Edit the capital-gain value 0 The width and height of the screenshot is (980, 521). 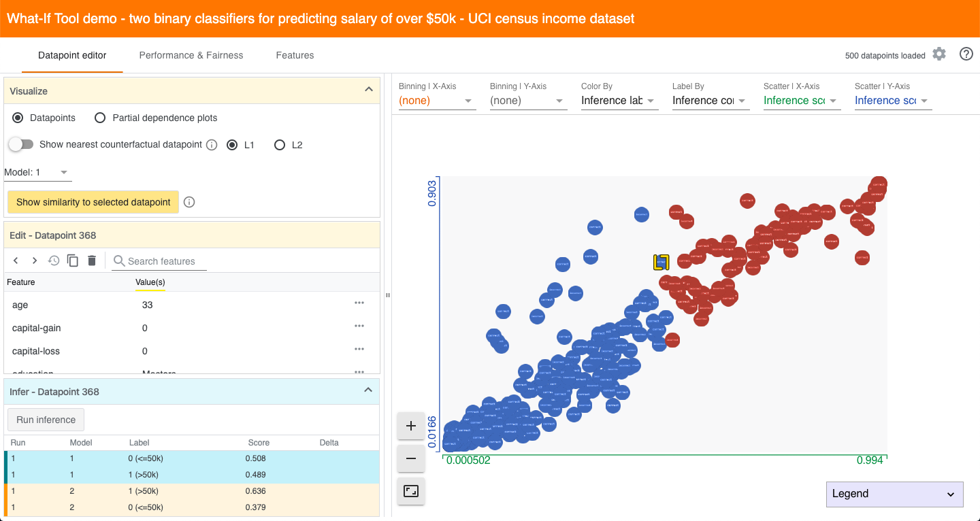[145, 328]
